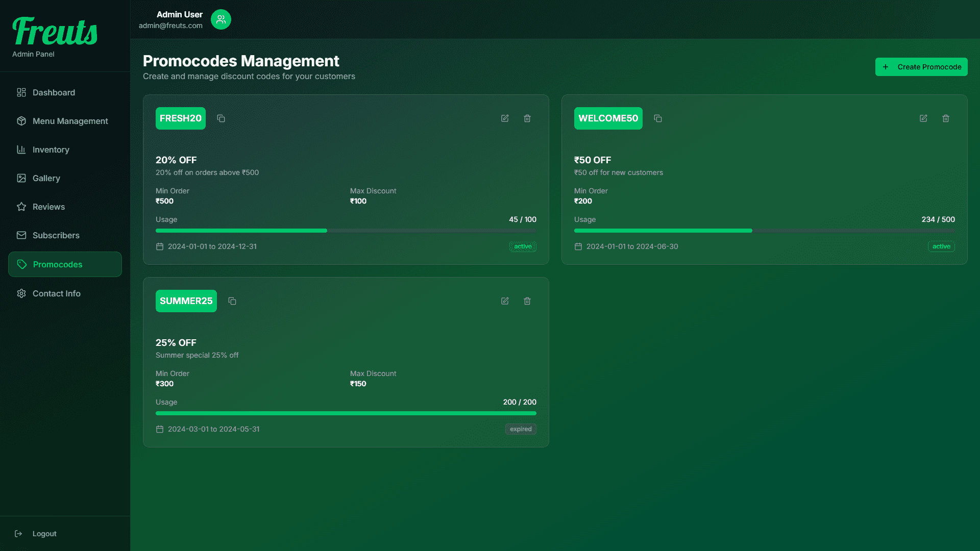The height and width of the screenshot is (551, 980).
Task: Open the Inventory section
Action: [51, 149]
